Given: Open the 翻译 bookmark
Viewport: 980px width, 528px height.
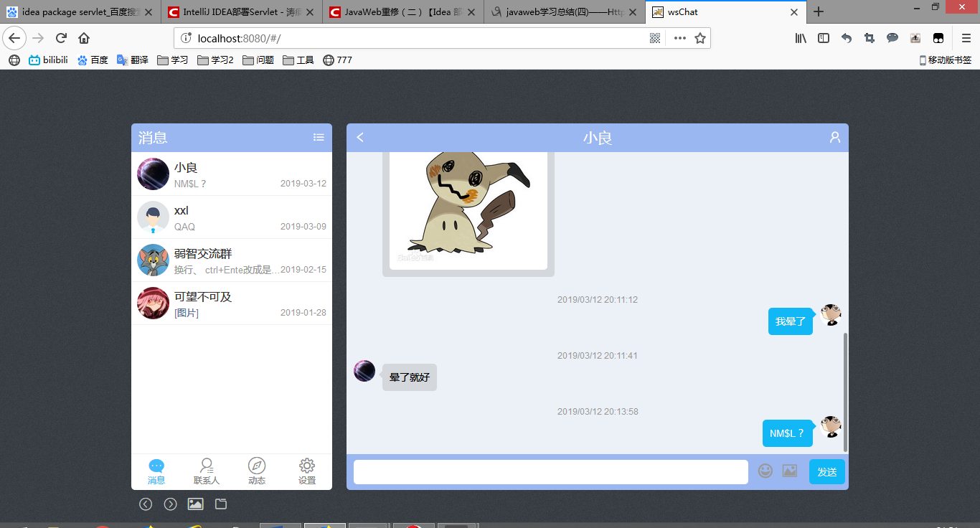Looking at the screenshot, I should pyautogui.click(x=133, y=60).
